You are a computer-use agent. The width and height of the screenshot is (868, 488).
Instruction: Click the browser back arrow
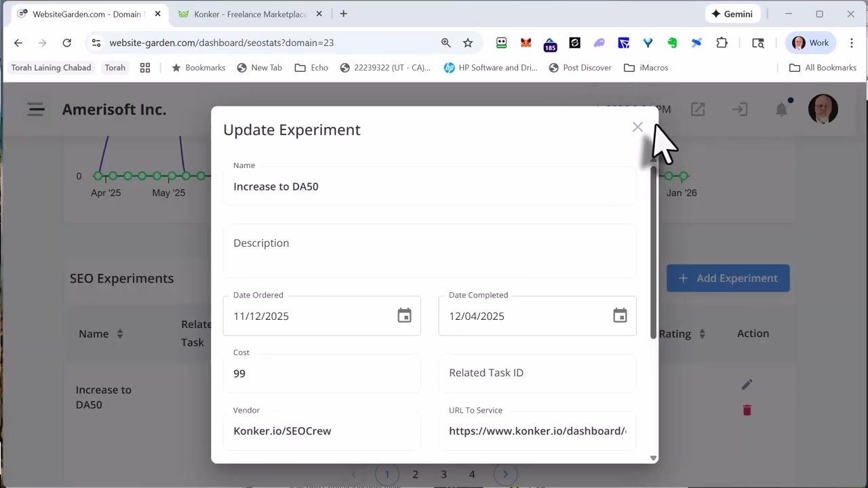tap(18, 43)
